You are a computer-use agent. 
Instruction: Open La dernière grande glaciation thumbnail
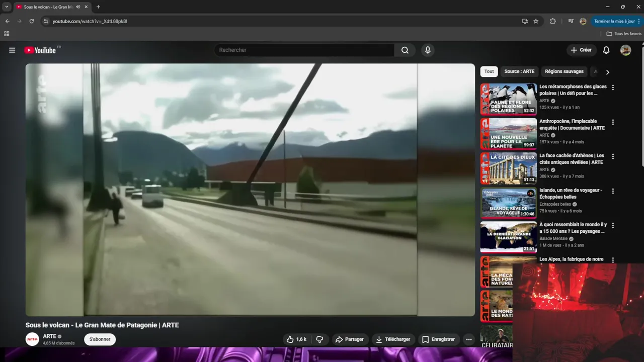point(509,237)
